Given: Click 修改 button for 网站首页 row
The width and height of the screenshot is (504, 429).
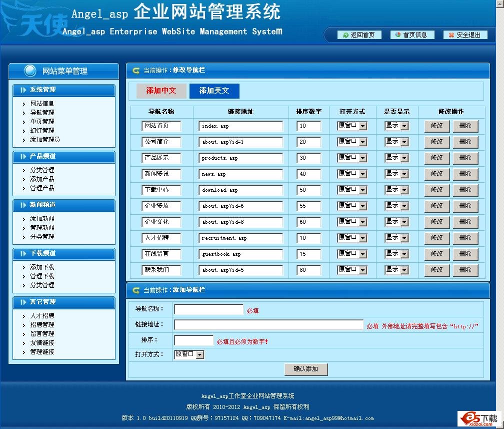Looking at the screenshot, I should (437, 126).
